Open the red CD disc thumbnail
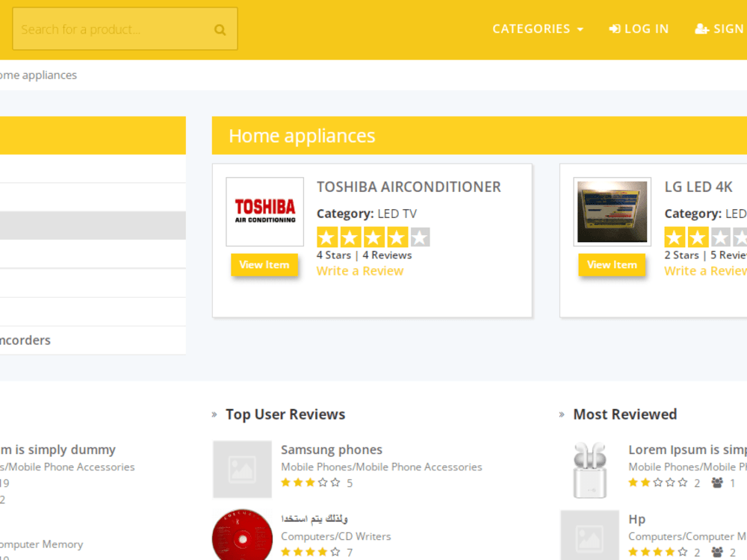The width and height of the screenshot is (747, 560). (242, 535)
